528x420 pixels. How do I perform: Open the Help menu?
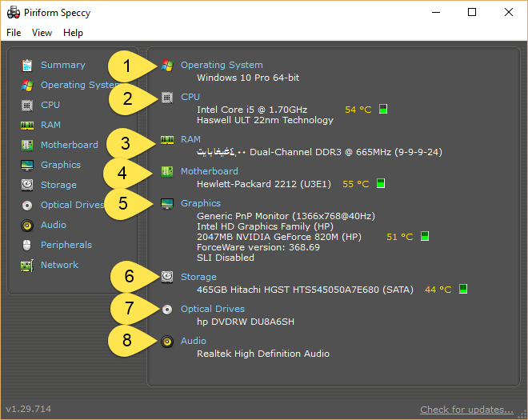73,33
